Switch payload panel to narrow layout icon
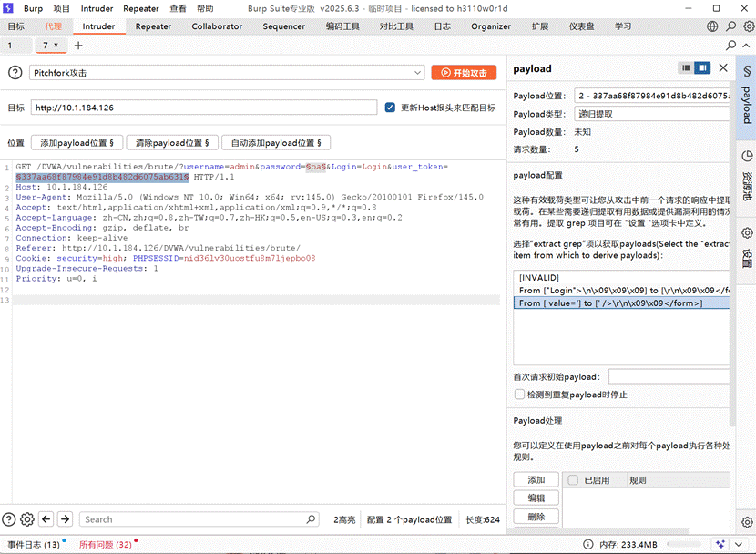The height and width of the screenshot is (554, 756). 686,68
